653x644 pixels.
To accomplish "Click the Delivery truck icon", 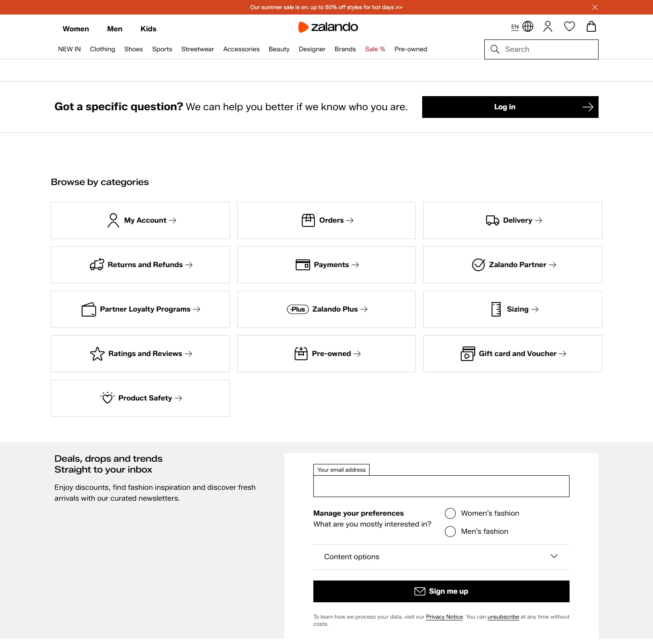I will tap(492, 220).
